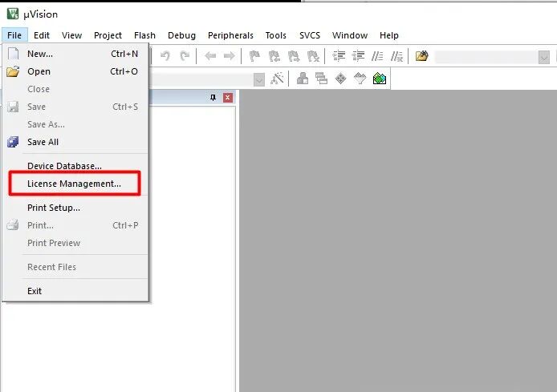Click the Save As... menu entry
Screen dimensions: 557x392
point(75,124)
